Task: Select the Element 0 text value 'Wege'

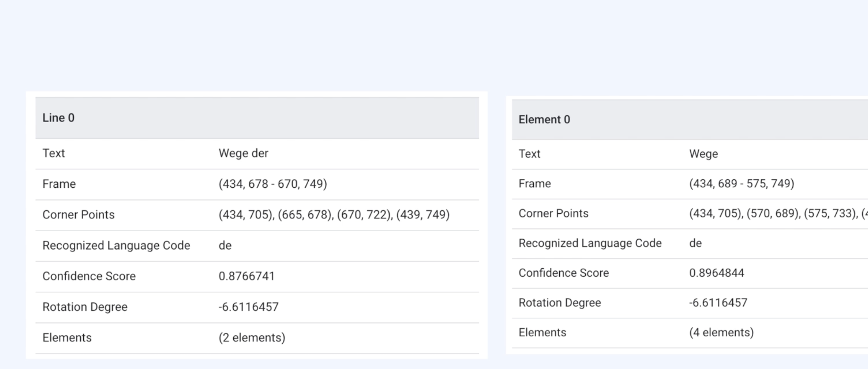Action: tap(703, 154)
